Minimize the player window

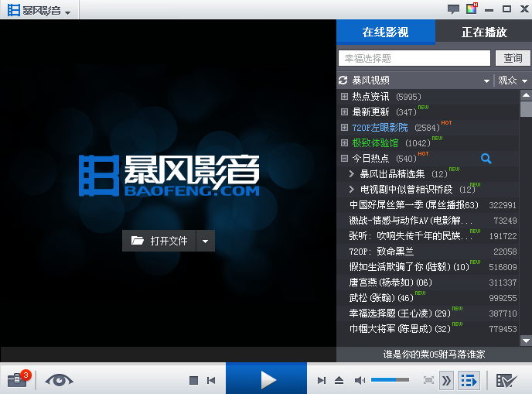point(489,10)
